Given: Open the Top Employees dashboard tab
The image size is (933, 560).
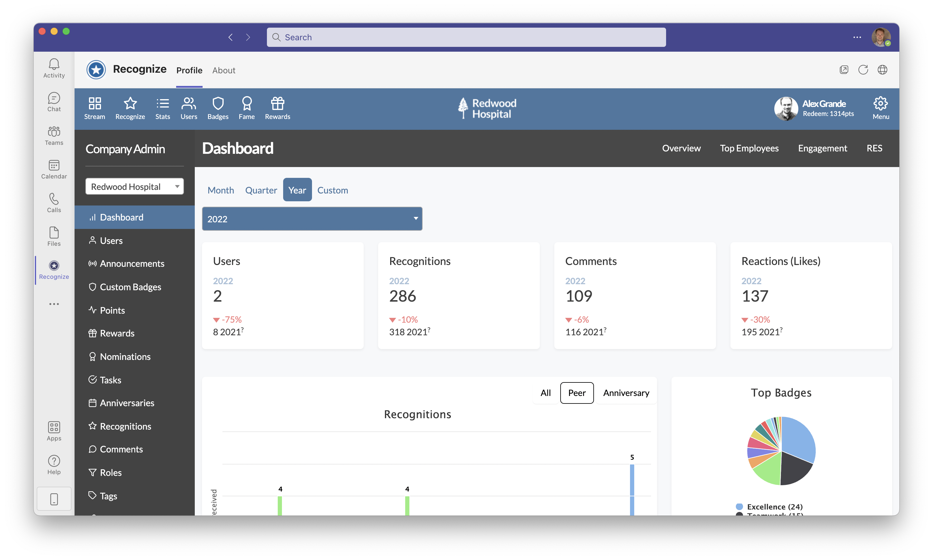Looking at the screenshot, I should tap(749, 148).
